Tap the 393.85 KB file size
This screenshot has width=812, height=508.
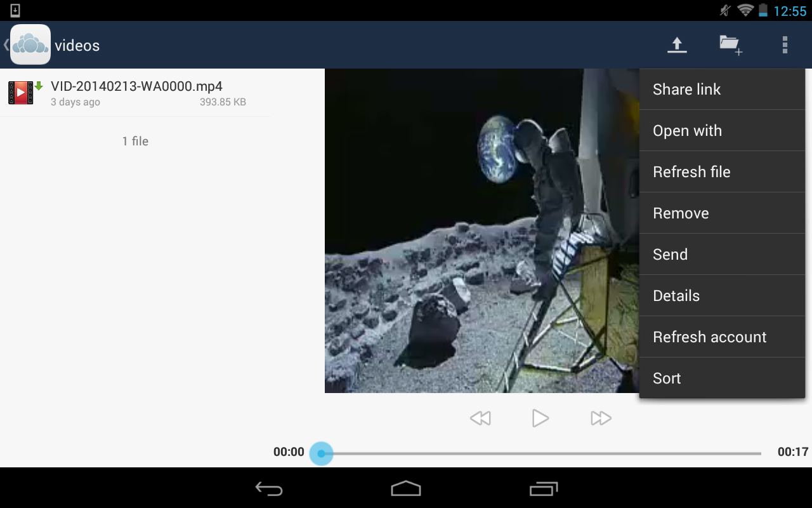click(223, 102)
